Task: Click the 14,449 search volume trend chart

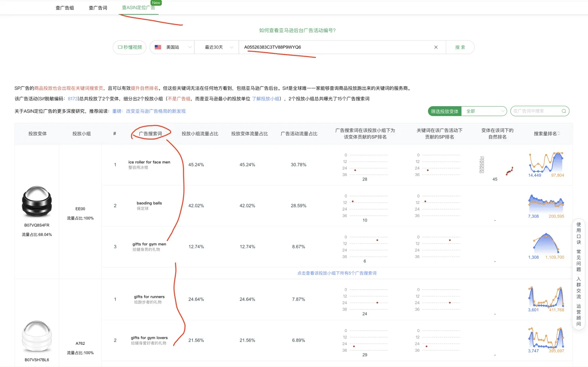Action: [546, 164]
